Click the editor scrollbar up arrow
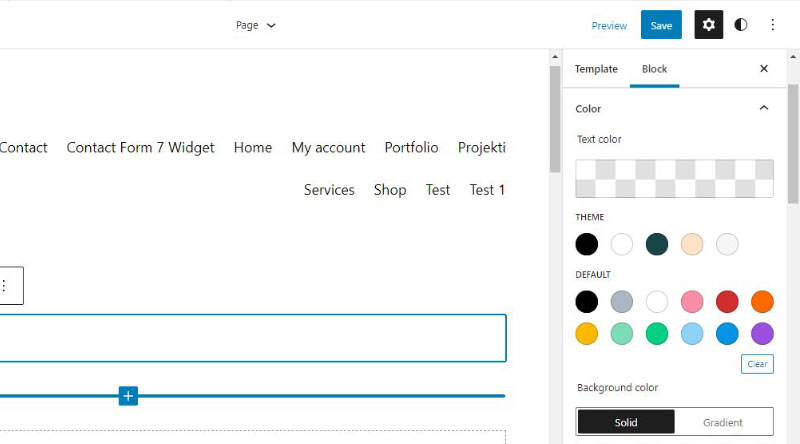800x444 pixels. tap(555, 57)
